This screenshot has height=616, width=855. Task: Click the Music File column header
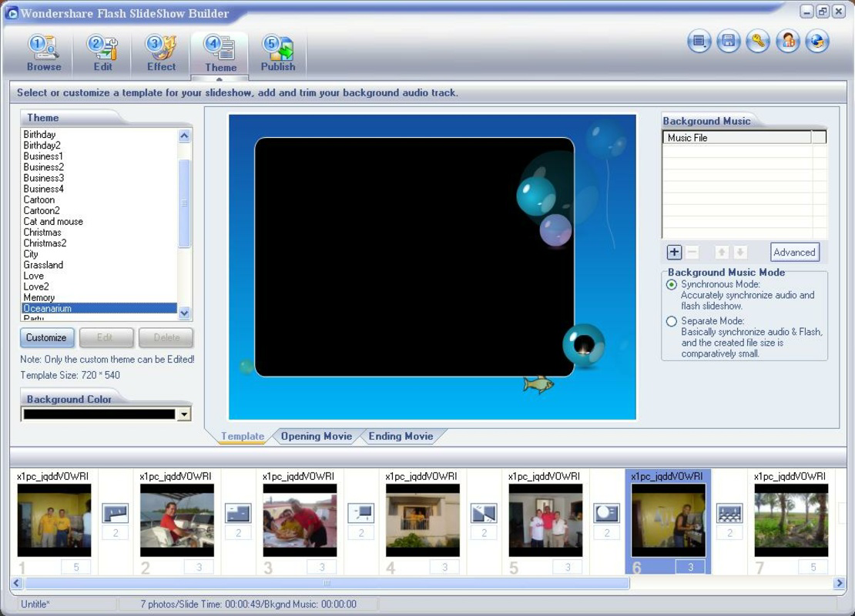point(736,137)
